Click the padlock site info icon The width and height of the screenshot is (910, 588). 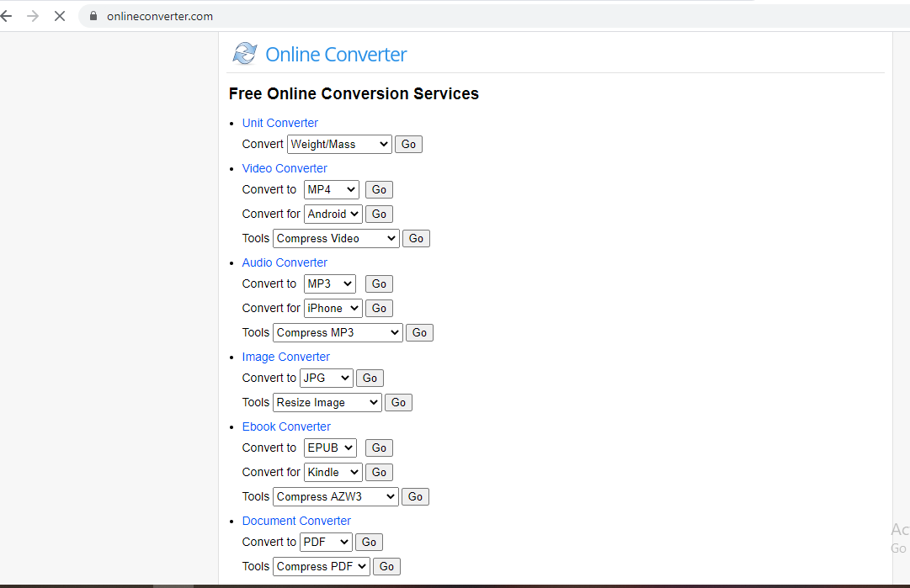[x=93, y=16]
